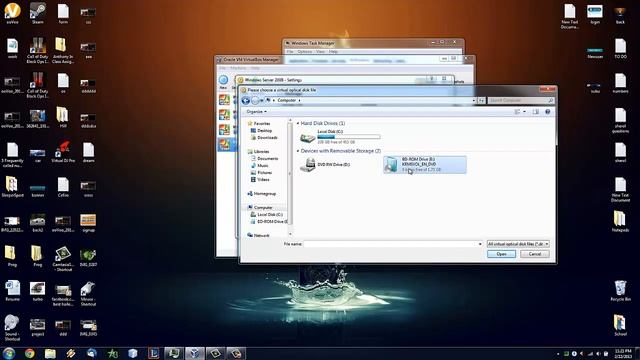Select Virtual DJ Pro desktop icon

coord(63,152)
